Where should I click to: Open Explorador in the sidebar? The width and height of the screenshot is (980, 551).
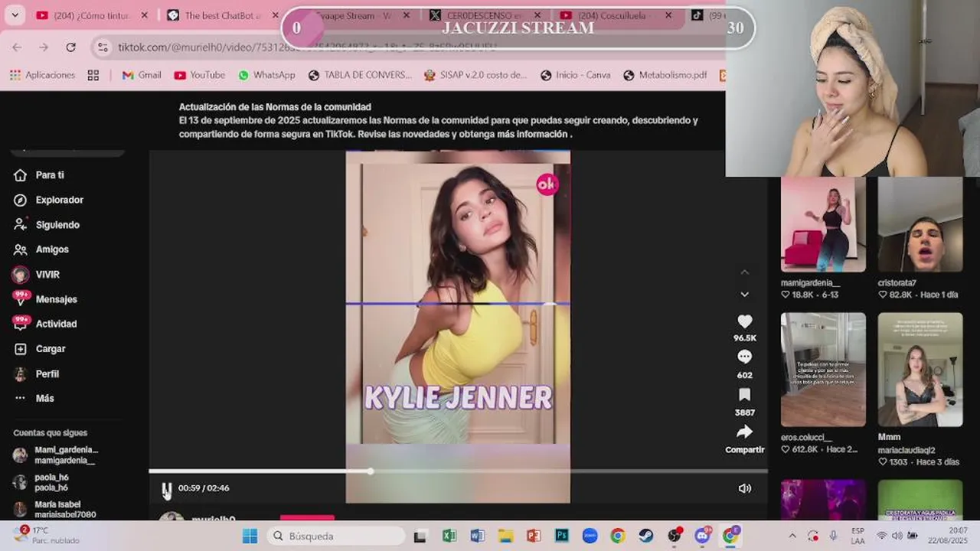tap(59, 200)
